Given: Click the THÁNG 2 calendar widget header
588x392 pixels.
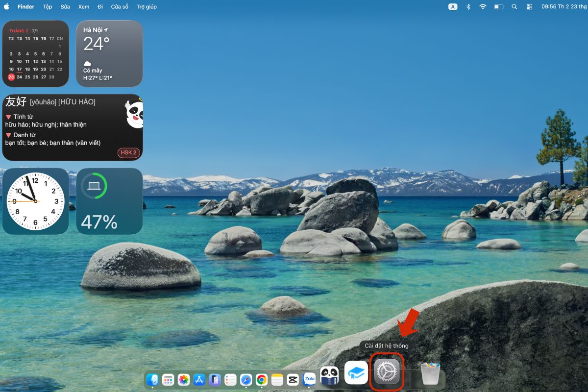Looking at the screenshot, I should 19,31.
